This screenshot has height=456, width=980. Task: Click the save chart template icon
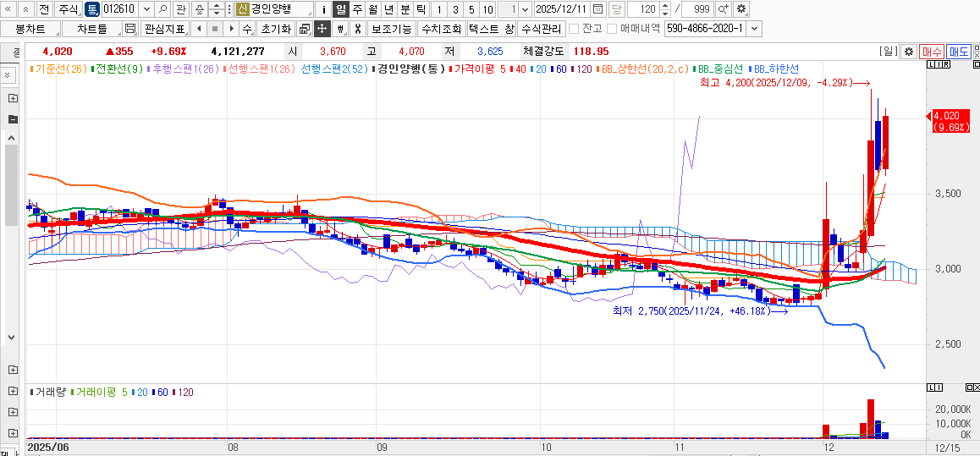click(x=129, y=29)
